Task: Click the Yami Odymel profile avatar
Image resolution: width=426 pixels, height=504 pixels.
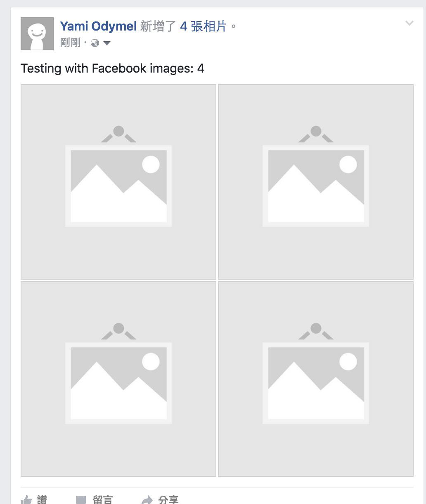Action: coord(37,34)
